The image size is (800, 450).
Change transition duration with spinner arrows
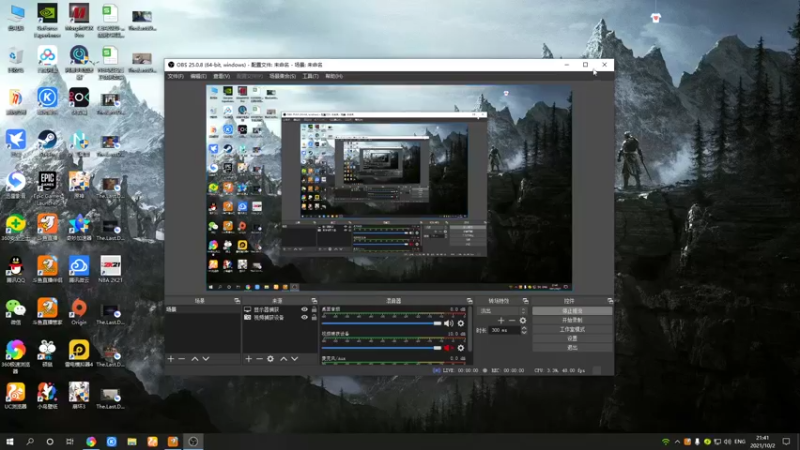click(x=524, y=330)
